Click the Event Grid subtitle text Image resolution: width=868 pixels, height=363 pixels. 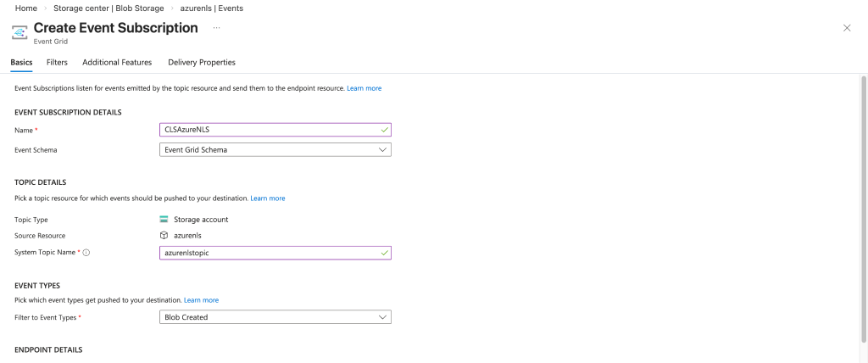[51, 42]
